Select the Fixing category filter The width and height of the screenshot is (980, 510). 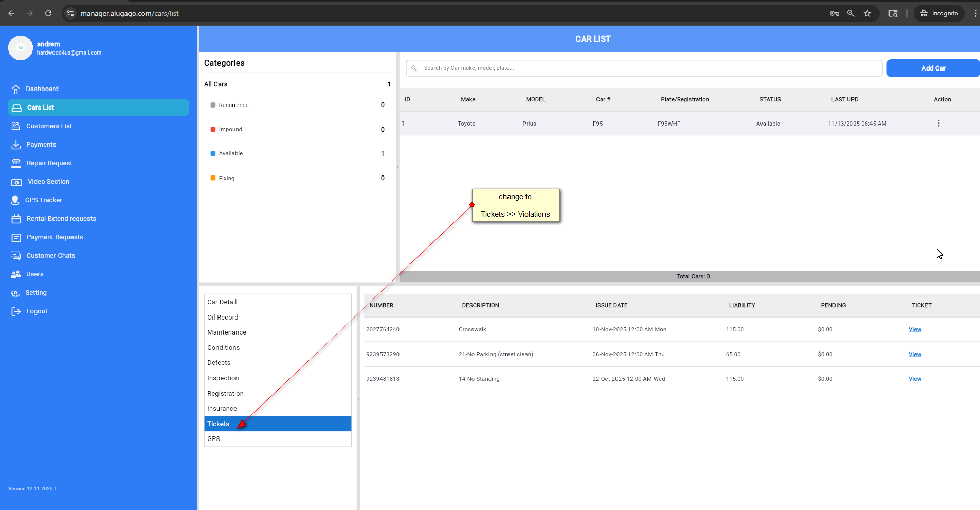(x=226, y=178)
